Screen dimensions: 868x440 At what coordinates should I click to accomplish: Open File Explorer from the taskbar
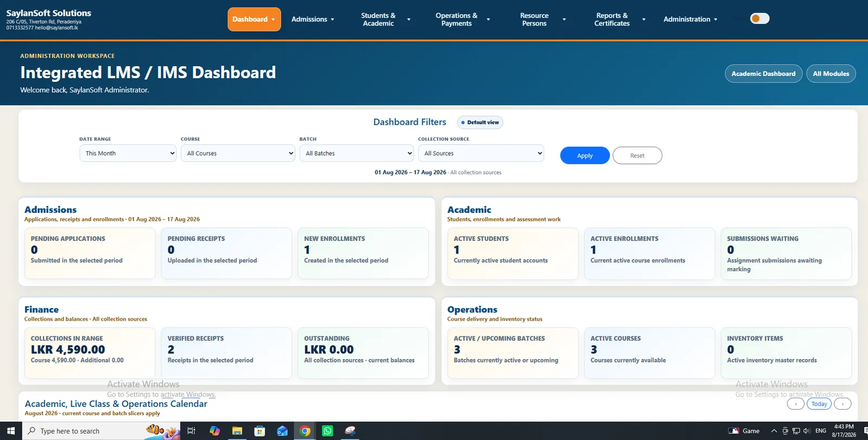tap(237, 431)
